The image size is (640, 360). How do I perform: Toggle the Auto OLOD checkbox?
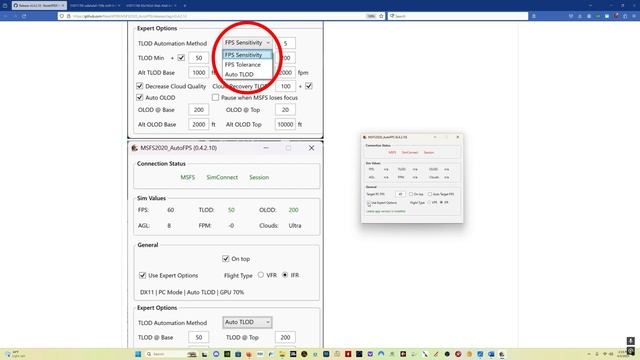click(x=140, y=98)
